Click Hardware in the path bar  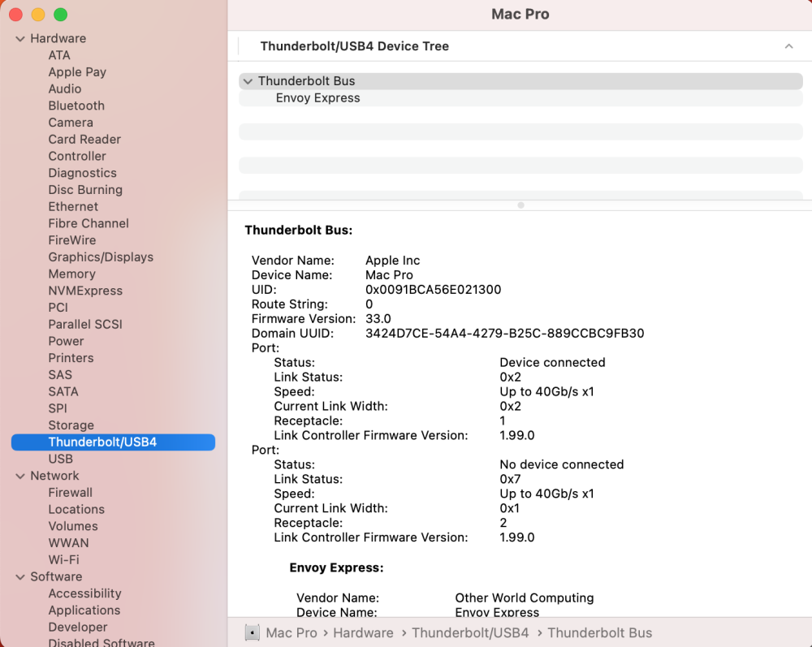363,633
